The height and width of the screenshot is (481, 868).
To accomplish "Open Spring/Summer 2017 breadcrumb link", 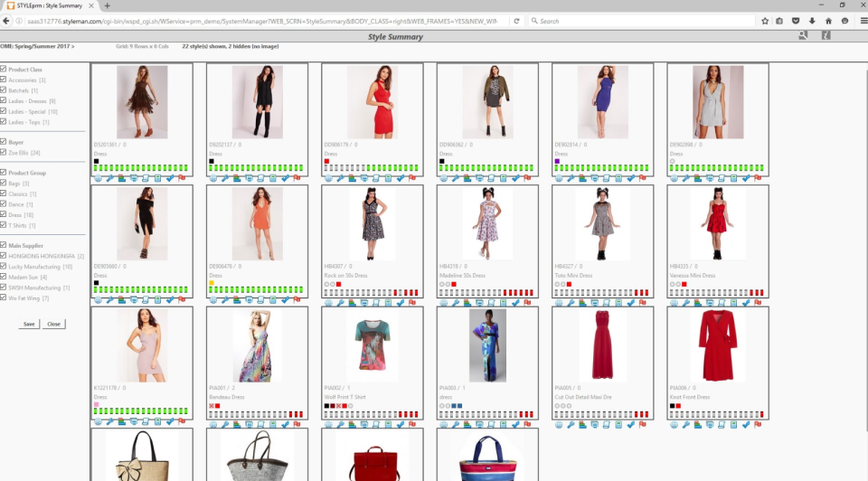I will pyautogui.click(x=43, y=46).
